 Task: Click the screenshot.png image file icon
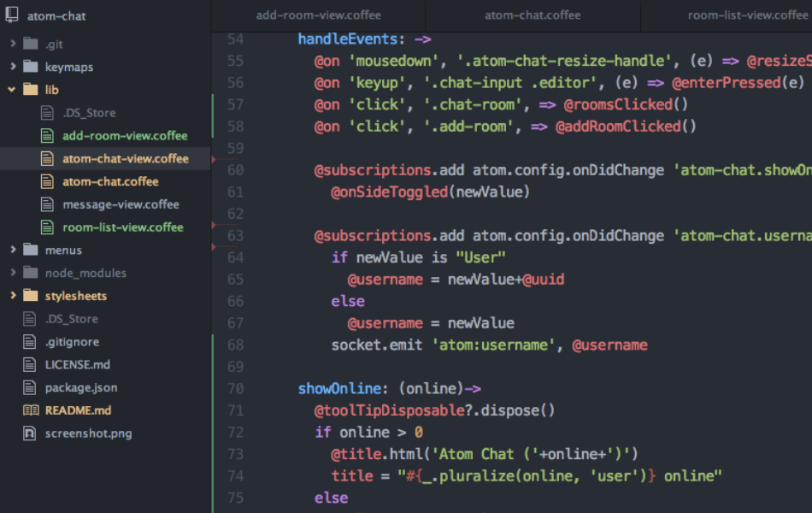[x=30, y=433]
